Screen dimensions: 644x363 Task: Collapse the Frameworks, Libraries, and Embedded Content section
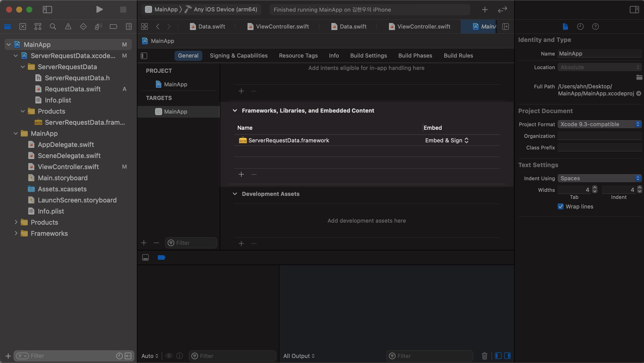[x=235, y=111]
